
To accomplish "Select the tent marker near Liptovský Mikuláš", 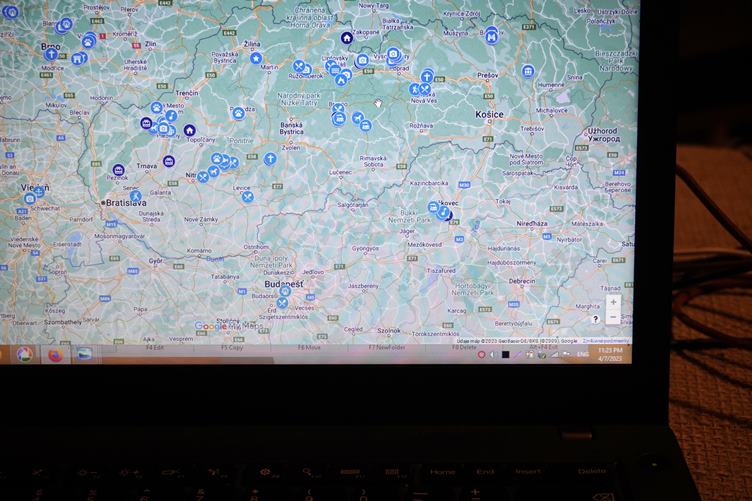I will pyautogui.click(x=341, y=80).
